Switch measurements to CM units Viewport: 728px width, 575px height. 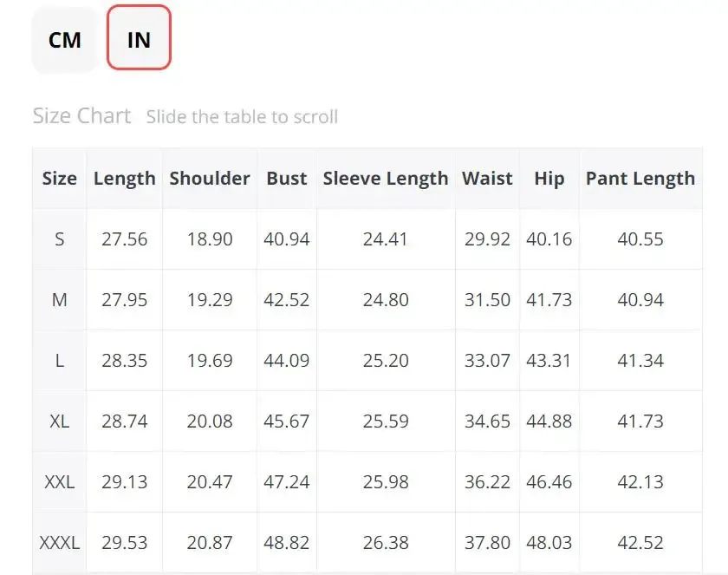tap(65, 40)
